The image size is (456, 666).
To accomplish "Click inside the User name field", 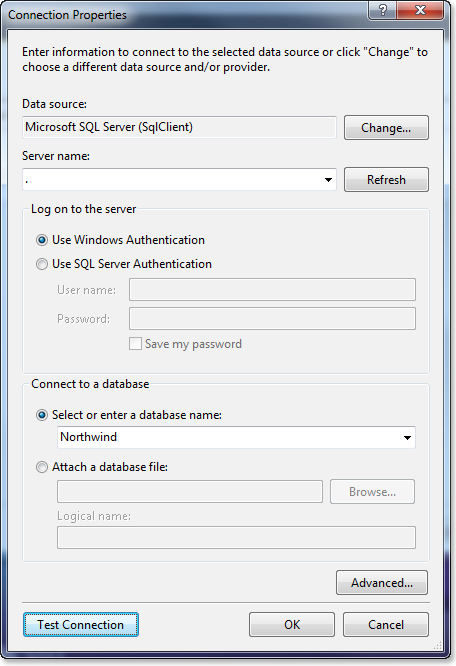I will pos(272,290).
